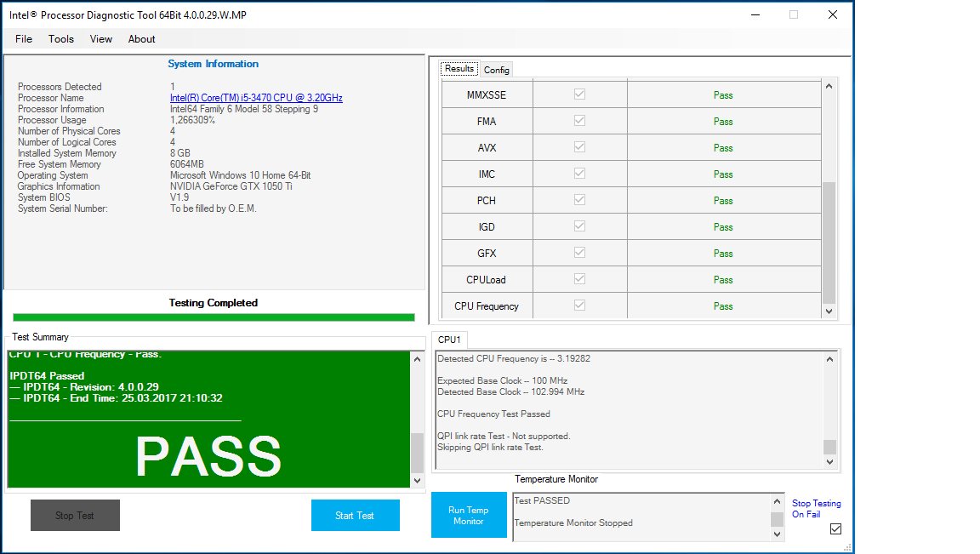
Task: Click the CPU1 log scrollbar thumb
Action: tap(829, 447)
